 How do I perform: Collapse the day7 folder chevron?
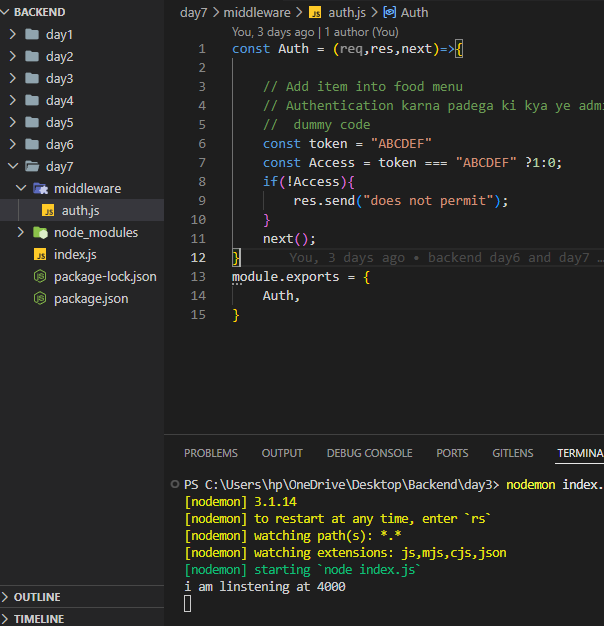13,166
